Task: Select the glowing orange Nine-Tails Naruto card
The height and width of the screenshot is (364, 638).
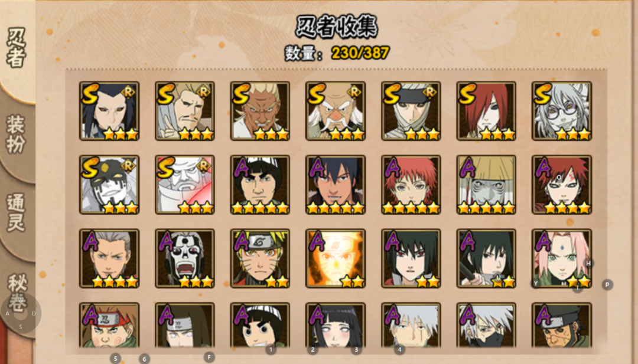Action: click(336, 258)
